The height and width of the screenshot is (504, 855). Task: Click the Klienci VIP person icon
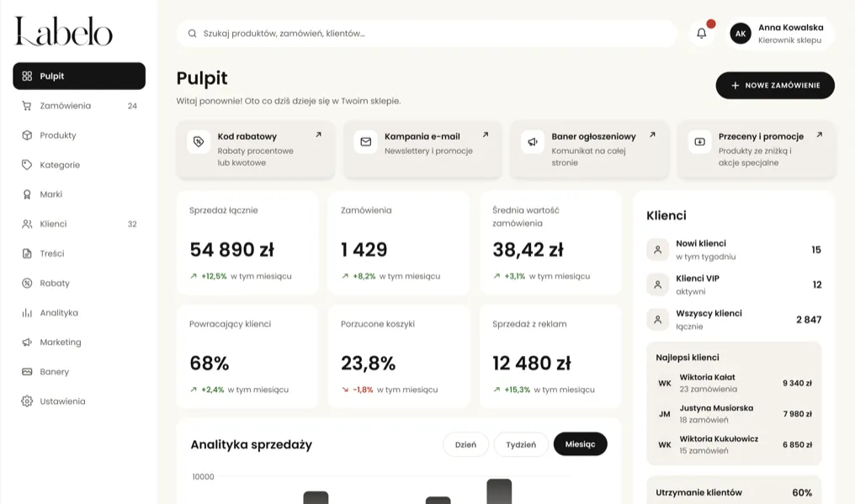click(657, 284)
